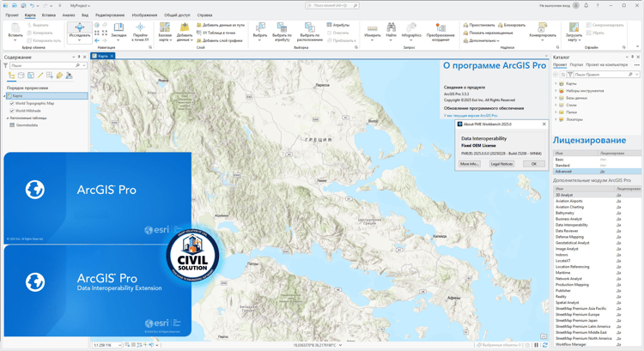Click XY Таблица в точки
Screen dimensions: 644x351
(x=216, y=33)
